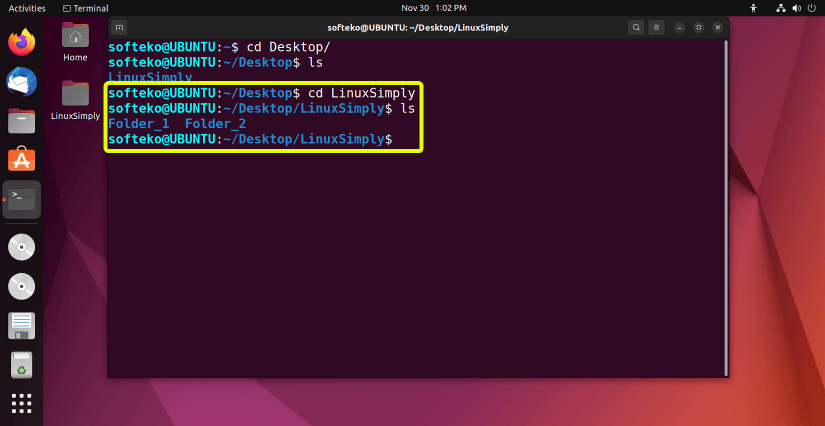Image resolution: width=825 pixels, height=426 pixels.
Task: Open the terminal search button
Action: point(636,27)
